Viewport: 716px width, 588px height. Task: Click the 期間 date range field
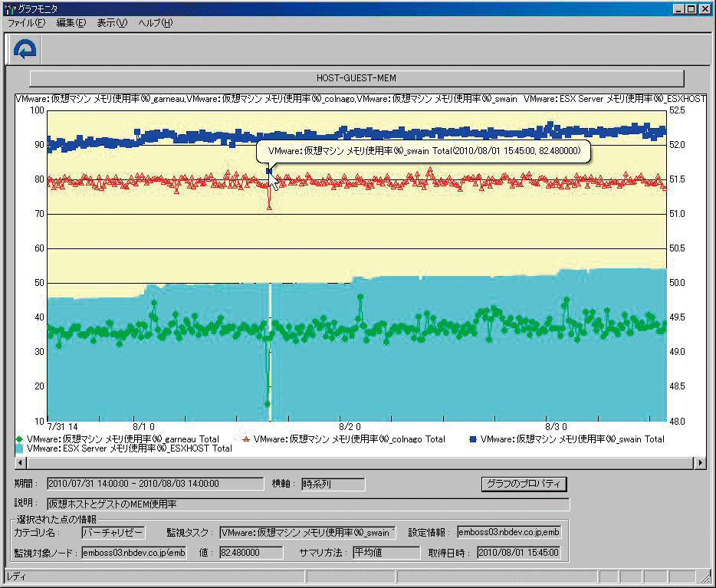[156, 484]
